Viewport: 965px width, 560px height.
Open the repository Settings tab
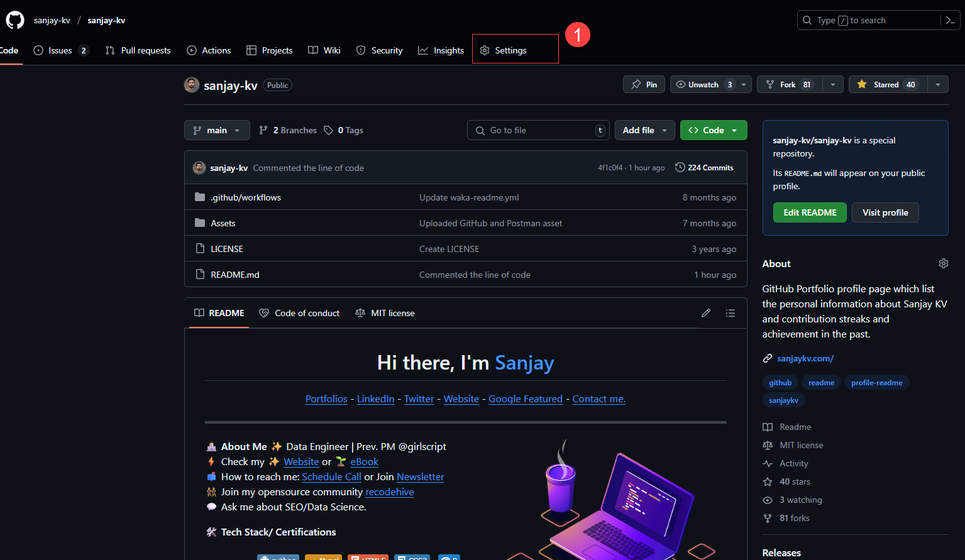[503, 50]
